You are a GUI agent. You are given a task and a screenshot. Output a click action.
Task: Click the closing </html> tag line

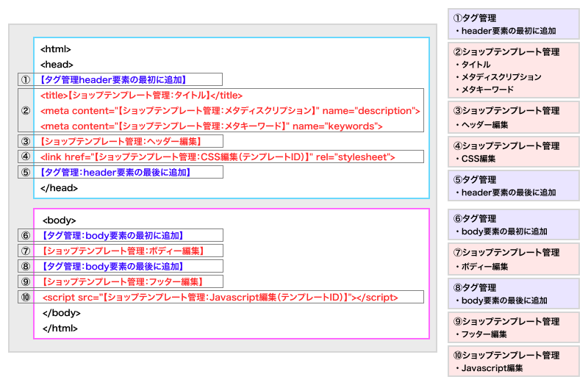coord(60,328)
